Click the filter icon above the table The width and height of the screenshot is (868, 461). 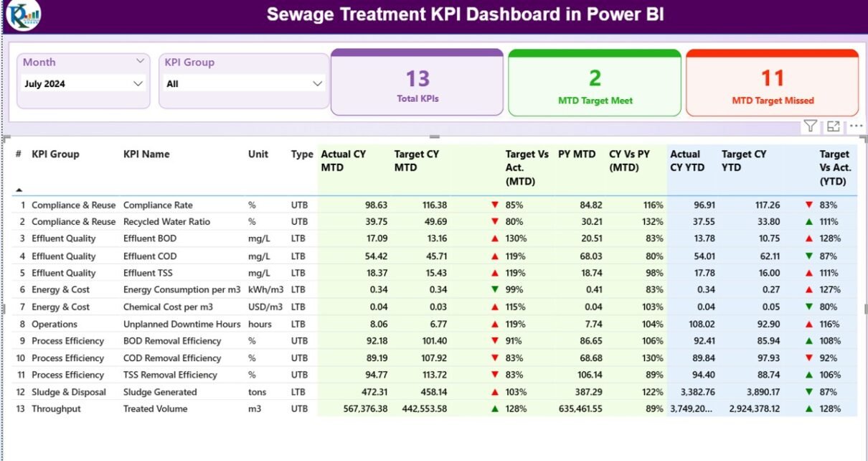[810, 126]
